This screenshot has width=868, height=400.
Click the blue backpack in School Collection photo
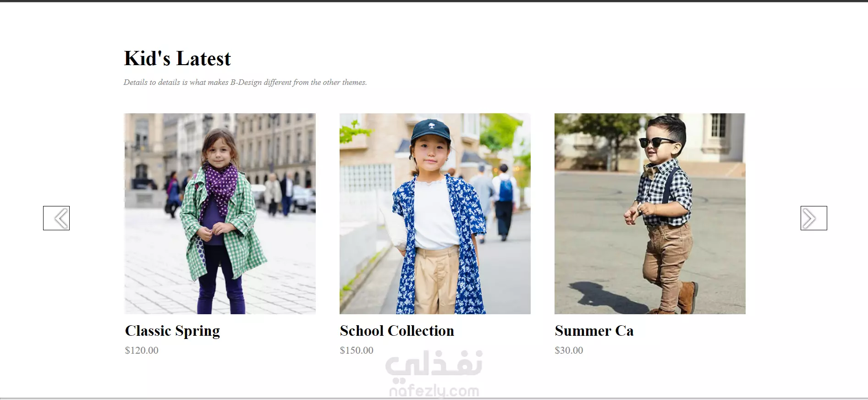click(x=506, y=189)
